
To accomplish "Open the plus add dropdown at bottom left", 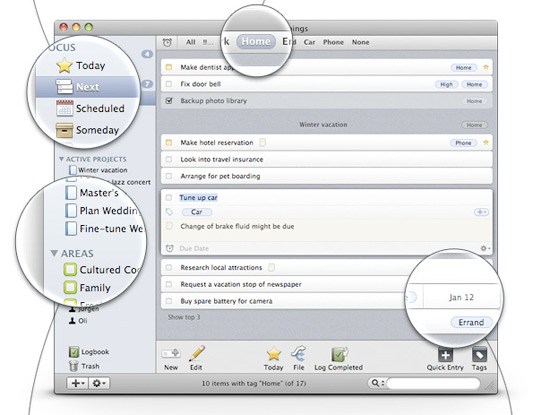I will [78, 383].
